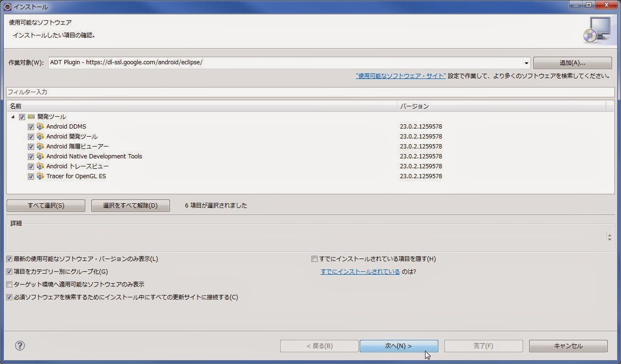Click Tracer for OpenGL ES version number
The width and height of the screenshot is (621, 364).
pyautogui.click(x=421, y=176)
